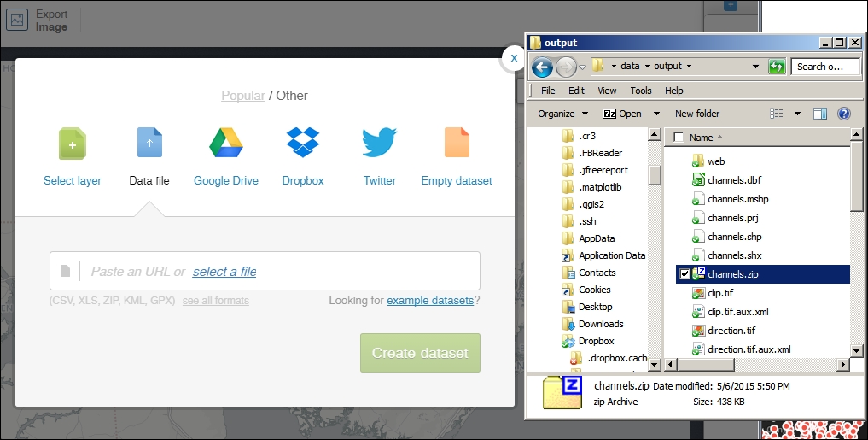Expand the output breadcrumb arrow
The width and height of the screenshot is (868, 440).
coord(690,67)
